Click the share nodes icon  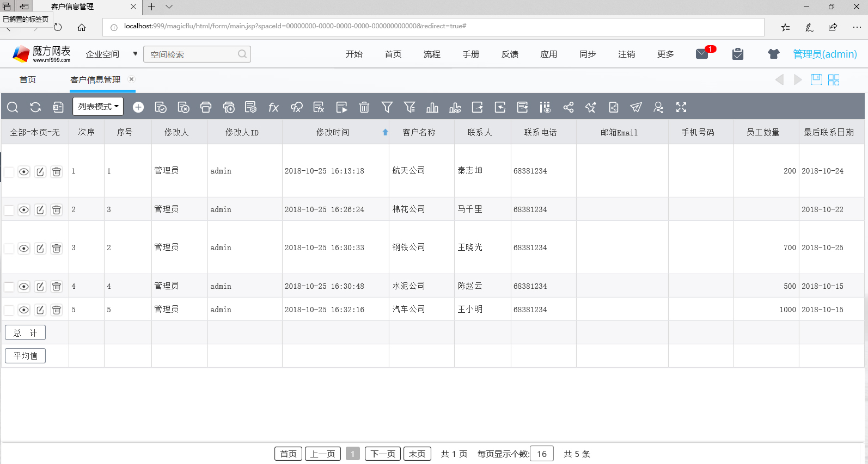[x=569, y=107]
